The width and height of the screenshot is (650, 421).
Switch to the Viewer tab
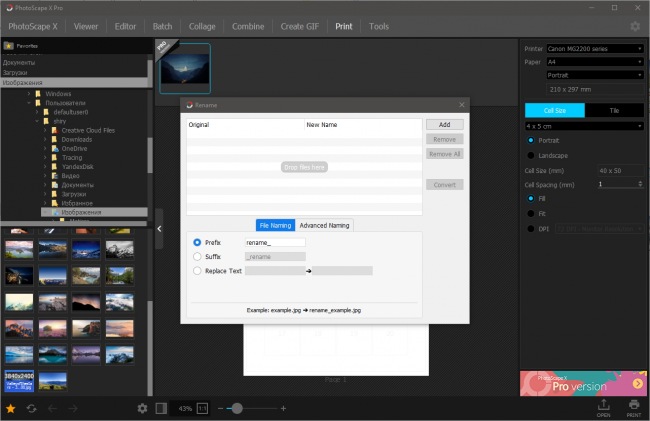pyautogui.click(x=86, y=27)
